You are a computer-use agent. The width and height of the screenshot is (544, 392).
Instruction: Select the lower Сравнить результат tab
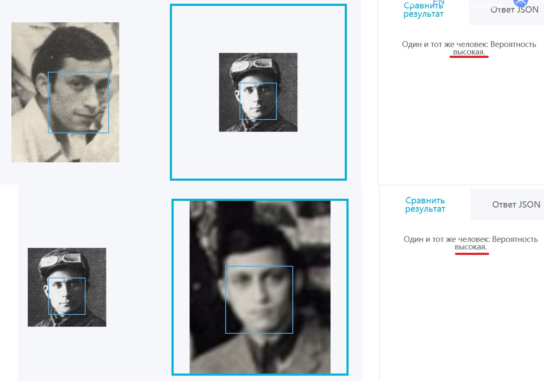425,205
